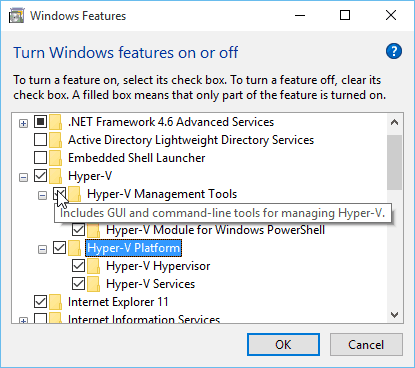The height and width of the screenshot is (368, 415).
Task: Collapse the Hyper-V Platform subtree
Action: (42, 249)
